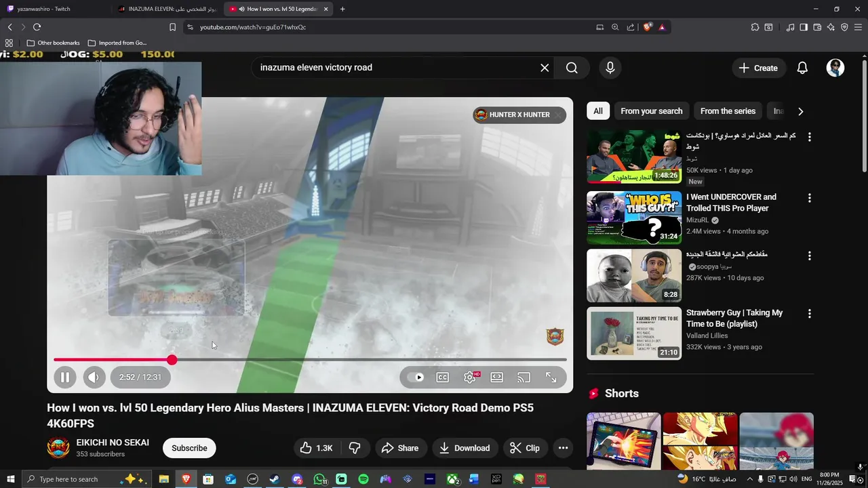Image resolution: width=868 pixels, height=488 pixels.
Task: Open I Went UNDERCOVER video thumbnail
Action: point(634,218)
